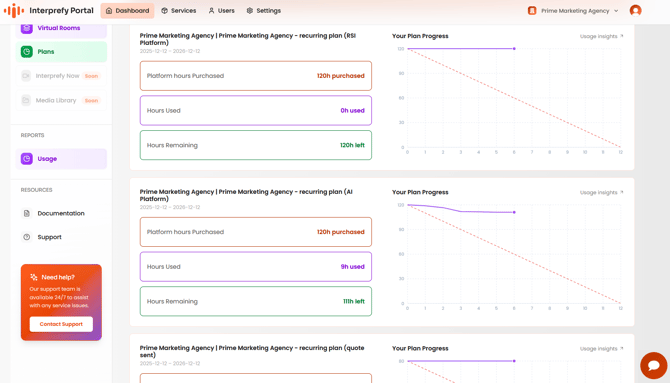Viewport: 670px width, 383px height.
Task: Click the Need help sparkle icon
Action: 34,277
